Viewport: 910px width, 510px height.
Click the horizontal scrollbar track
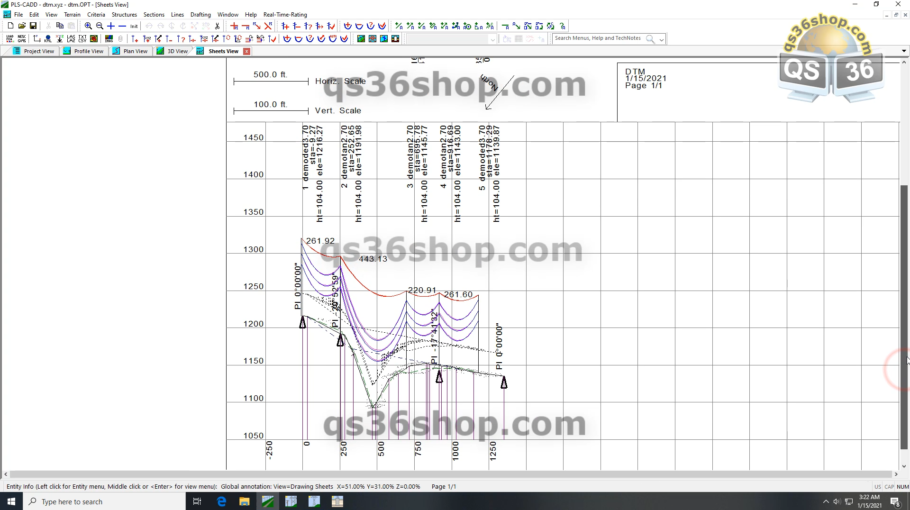[453, 474]
